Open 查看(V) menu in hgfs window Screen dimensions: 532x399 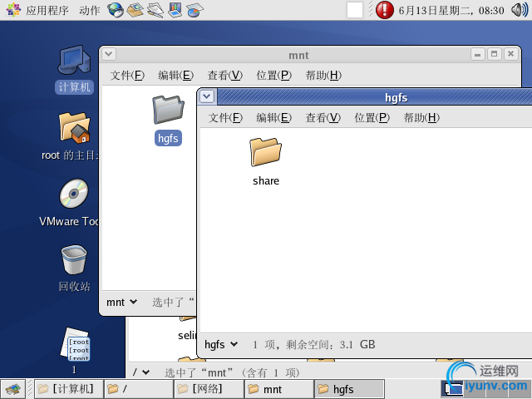point(323,118)
